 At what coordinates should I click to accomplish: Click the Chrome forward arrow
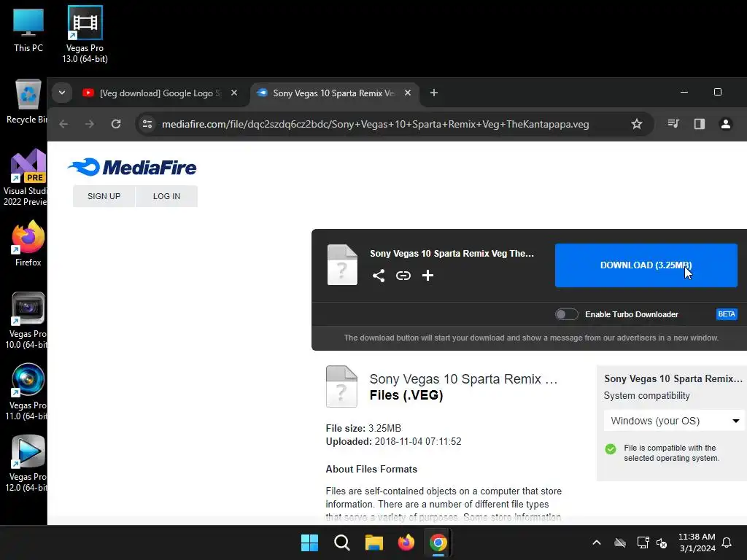90,124
